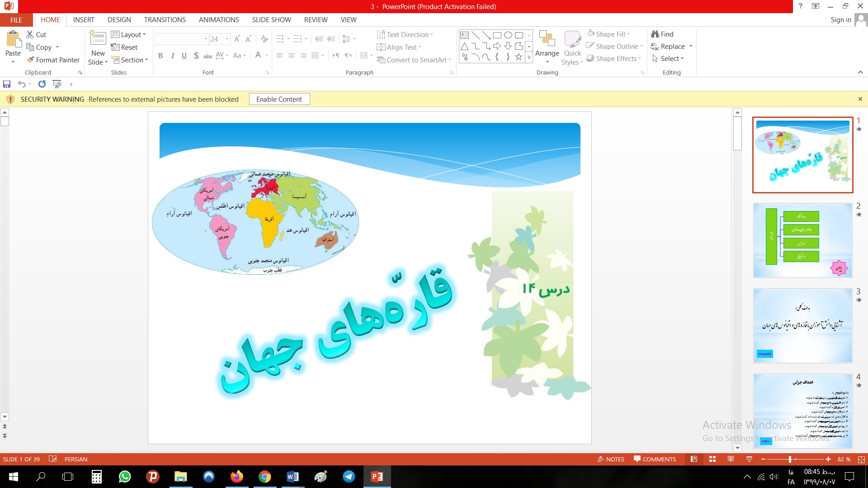Click the Enable Content button
Viewport: 868px width, 488px height.
[279, 99]
